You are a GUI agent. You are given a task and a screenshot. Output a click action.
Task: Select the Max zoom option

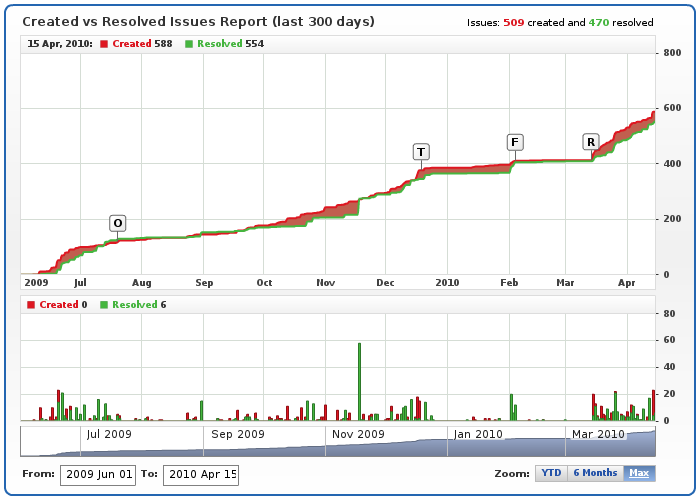[639, 473]
